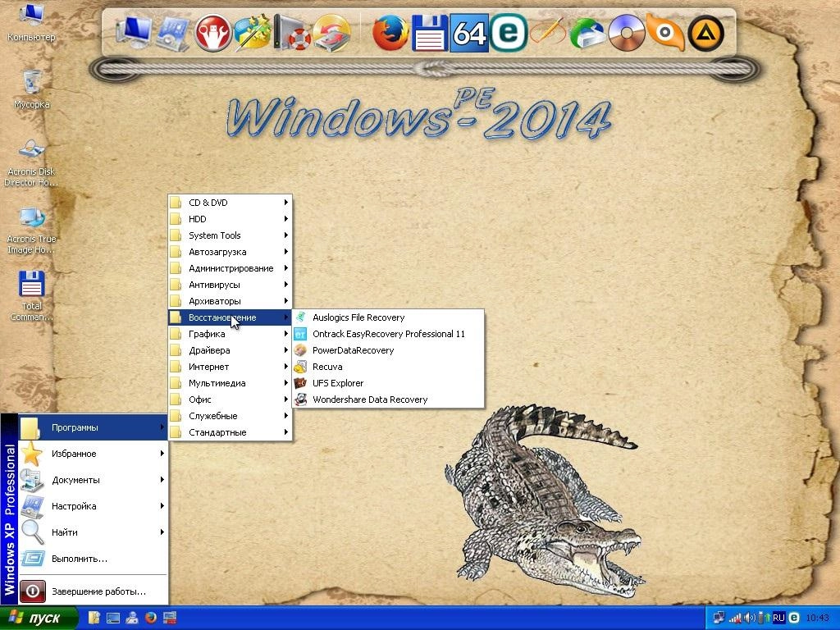This screenshot has width=840, height=630.
Task: Click the Firefox icon in the taskbar quick launch
Action: pos(151,618)
